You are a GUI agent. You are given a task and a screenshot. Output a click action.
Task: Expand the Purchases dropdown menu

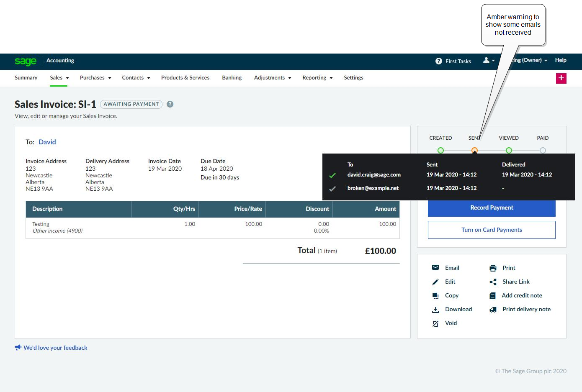[x=95, y=78]
